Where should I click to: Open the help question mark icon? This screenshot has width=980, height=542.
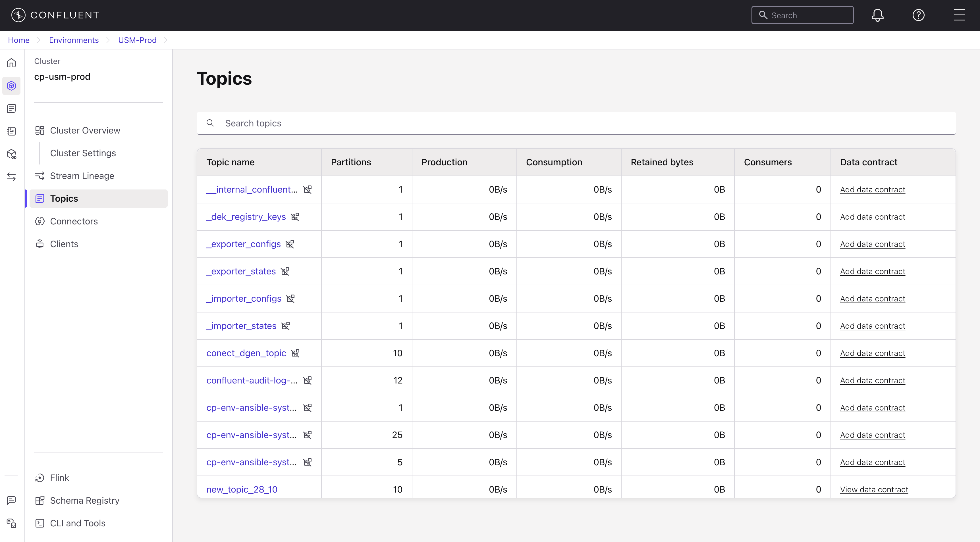[x=918, y=15]
